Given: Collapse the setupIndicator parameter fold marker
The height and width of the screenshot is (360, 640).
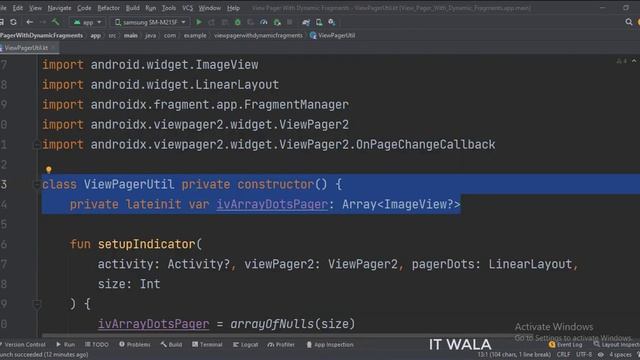Looking at the screenshot, I should pyautogui.click(x=37, y=304).
